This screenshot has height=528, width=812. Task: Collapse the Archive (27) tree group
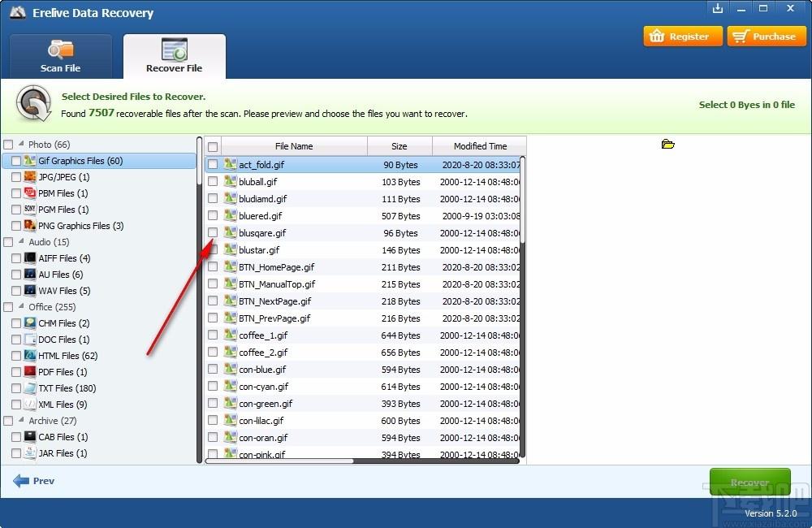pos(21,420)
